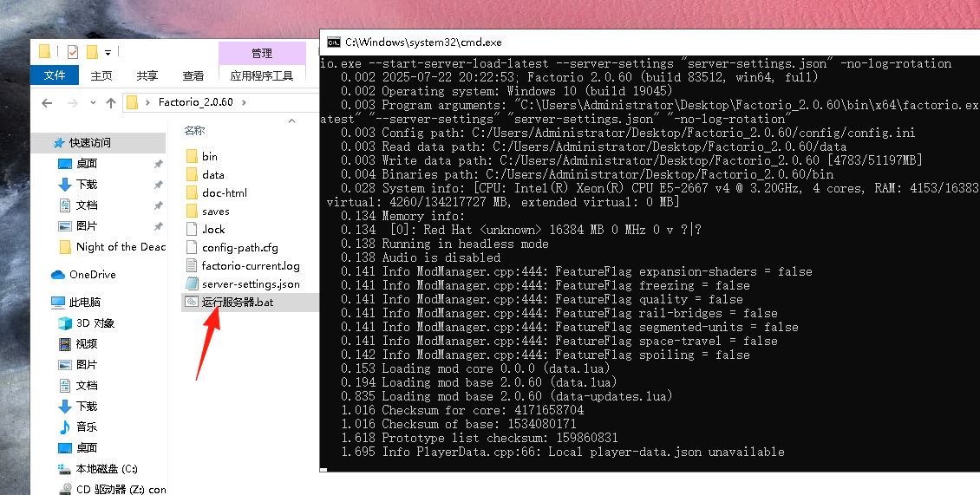This screenshot has width=980, height=495.
Task: Click the pin icon beside quick access 图片
Action: click(x=158, y=225)
